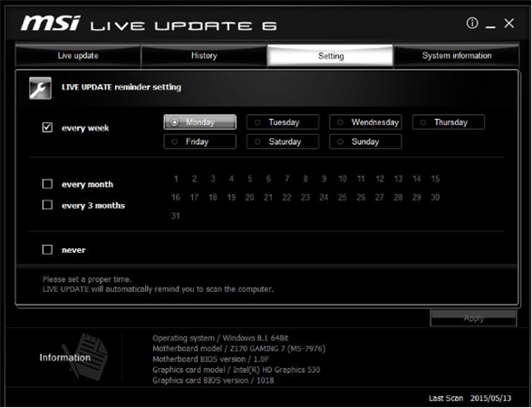This screenshot has height=408, width=532.
Task: Pick day 5 of the month
Action: tap(250, 179)
